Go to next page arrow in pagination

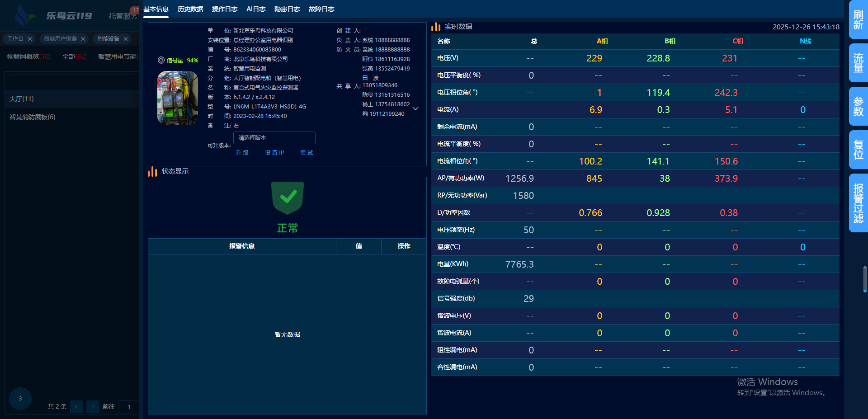click(x=93, y=406)
